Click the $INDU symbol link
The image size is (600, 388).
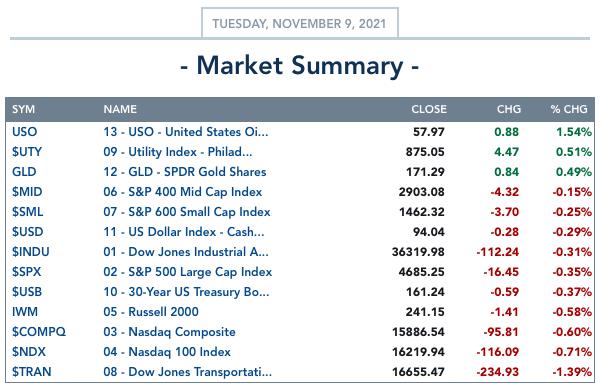click(x=31, y=252)
